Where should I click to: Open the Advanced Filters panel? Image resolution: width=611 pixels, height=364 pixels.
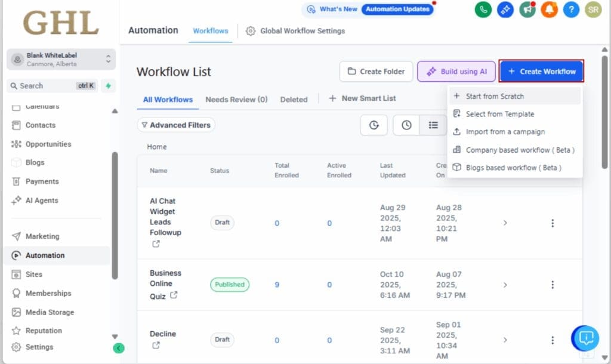coord(176,125)
